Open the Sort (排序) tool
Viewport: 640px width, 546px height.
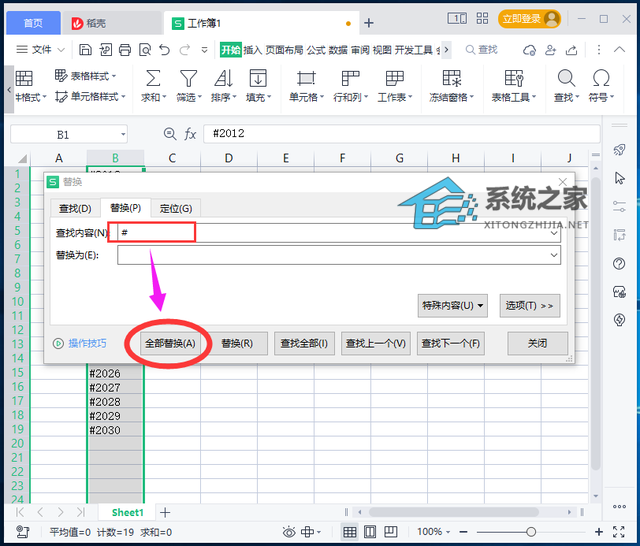coord(224,86)
